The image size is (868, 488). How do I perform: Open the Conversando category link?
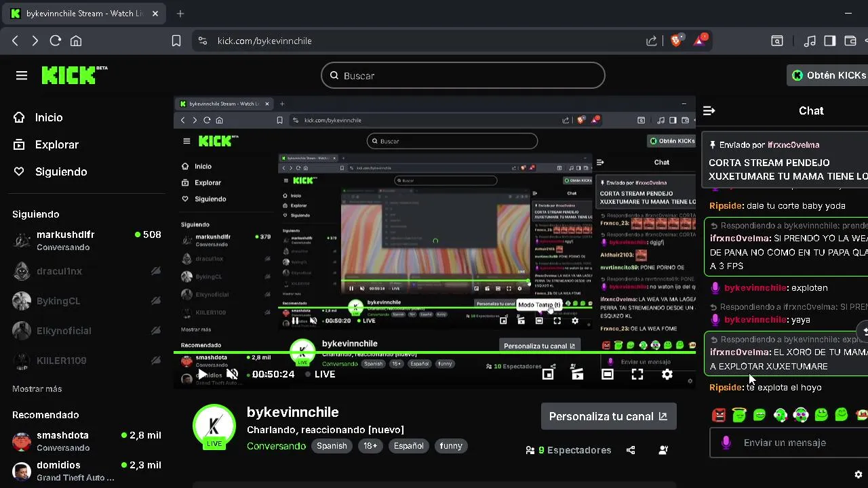click(x=276, y=446)
